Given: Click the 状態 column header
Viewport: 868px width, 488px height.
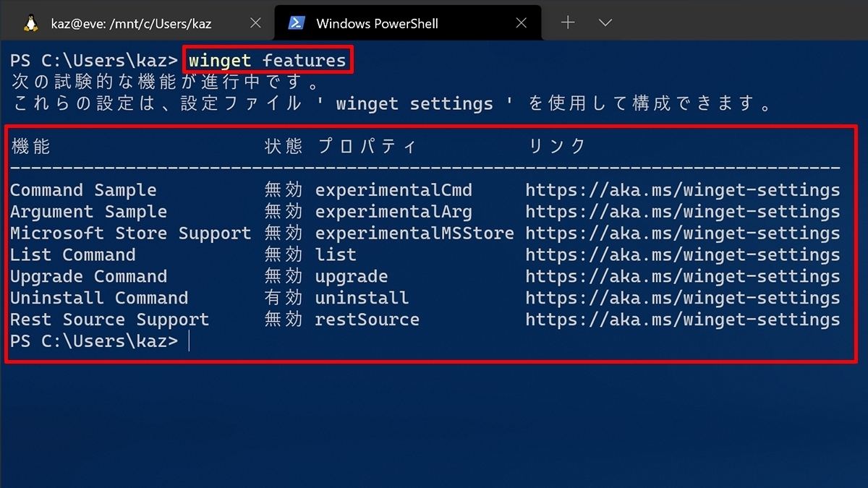Looking at the screenshot, I should pos(284,146).
